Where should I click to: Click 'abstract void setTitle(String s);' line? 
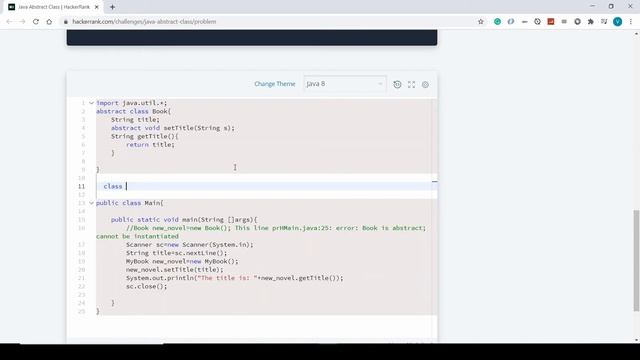tap(173, 128)
